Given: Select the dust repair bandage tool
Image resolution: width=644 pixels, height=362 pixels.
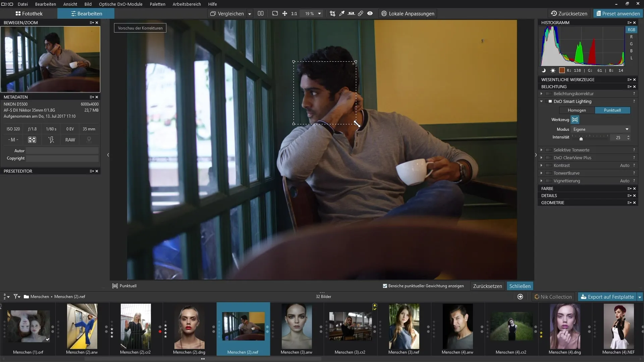Looking at the screenshot, I should (361, 14).
